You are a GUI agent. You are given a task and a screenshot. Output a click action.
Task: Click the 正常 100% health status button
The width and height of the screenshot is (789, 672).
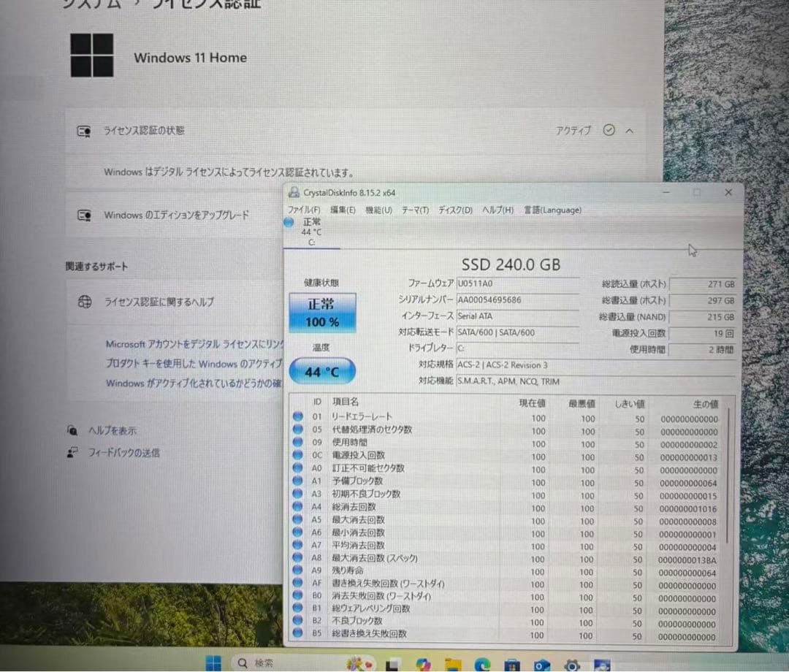tap(321, 312)
